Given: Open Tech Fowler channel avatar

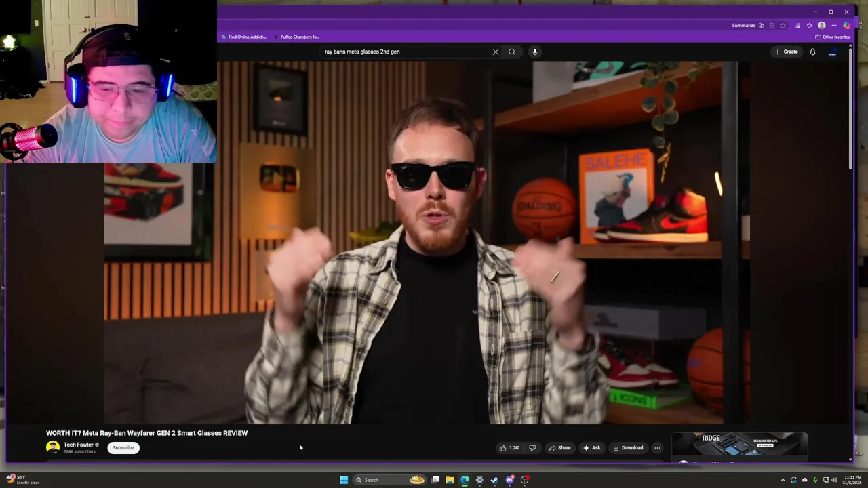Looking at the screenshot, I should click(x=52, y=447).
